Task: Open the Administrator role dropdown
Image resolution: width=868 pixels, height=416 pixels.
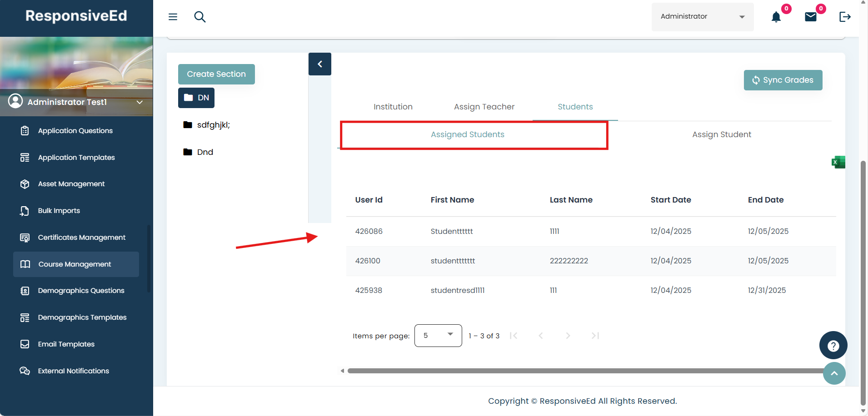Action: click(702, 17)
